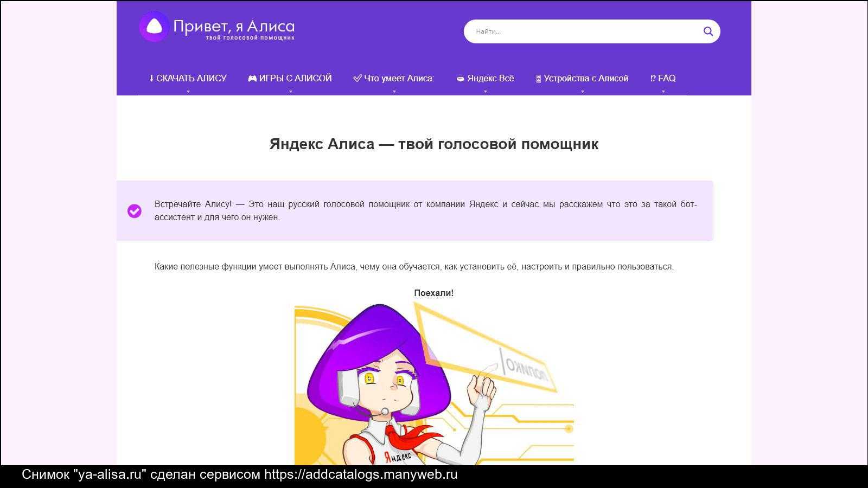Expand dropdown arrow under 'Что умеет Алиса:'
The image size is (868, 488).
click(394, 92)
